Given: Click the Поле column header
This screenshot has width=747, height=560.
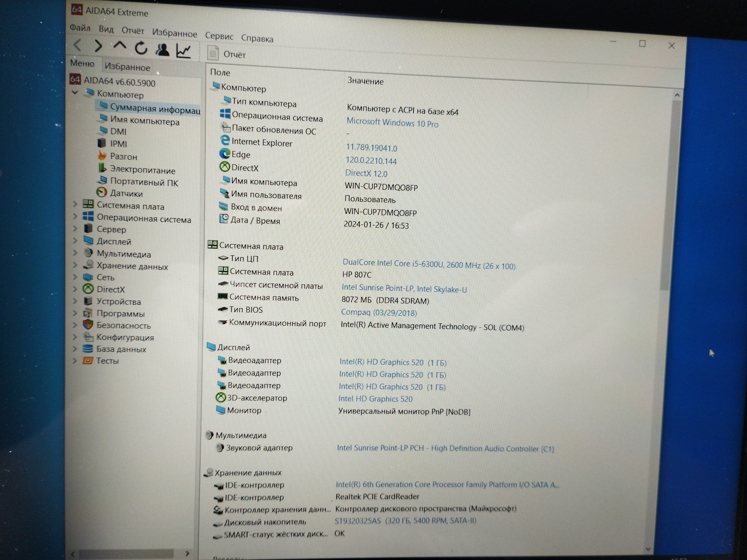Looking at the screenshot, I should 220,72.
